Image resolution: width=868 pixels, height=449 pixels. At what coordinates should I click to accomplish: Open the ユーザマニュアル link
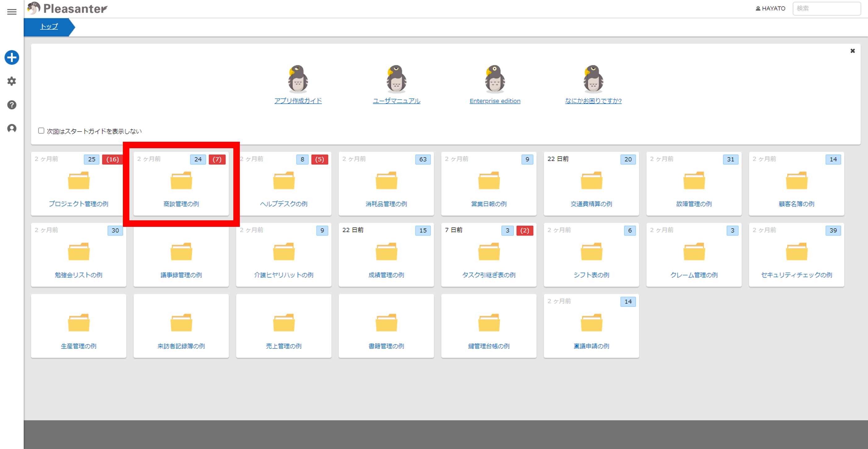tap(396, 101)
